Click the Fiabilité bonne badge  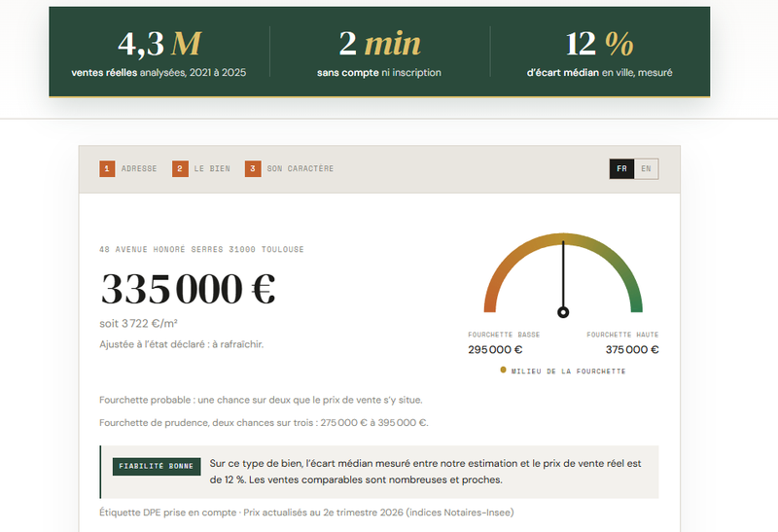click(x=157, y=467)
